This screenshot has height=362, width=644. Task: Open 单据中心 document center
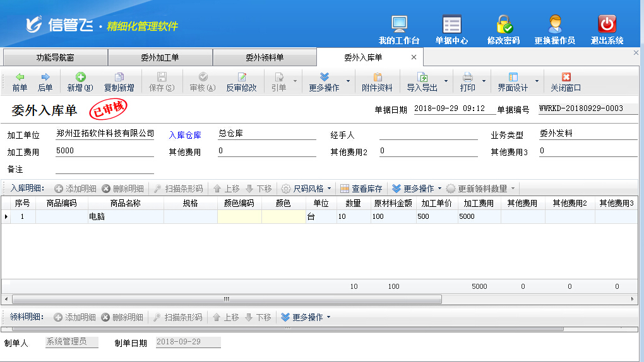[451, 30]
